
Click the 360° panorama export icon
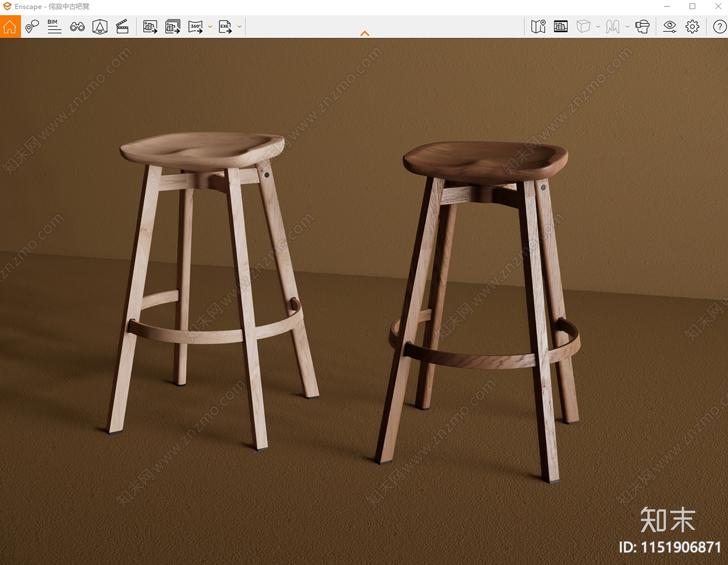tap(196, 26)
